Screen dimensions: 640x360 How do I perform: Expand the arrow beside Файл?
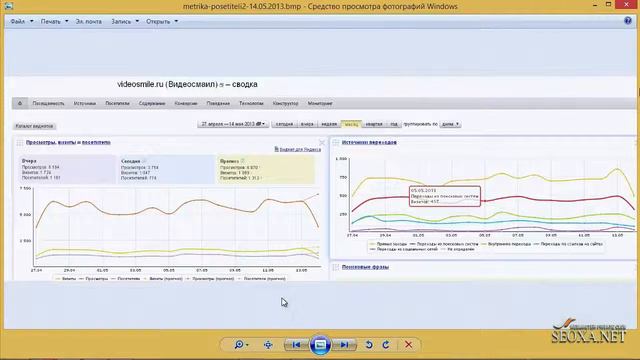coord(31,21)
